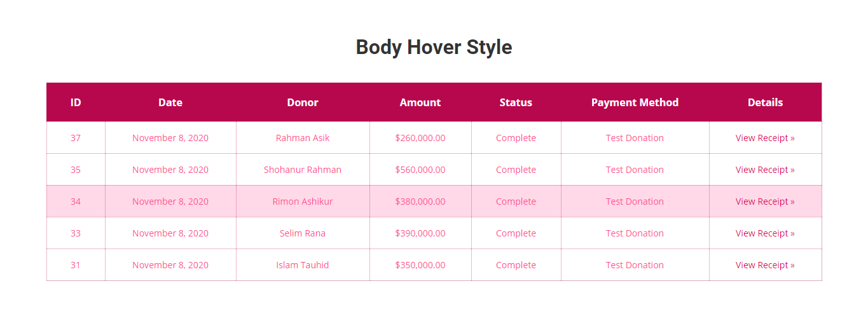Click the Amount column header
The height and width of the screenshot is (321, 868).
(420, 102)
